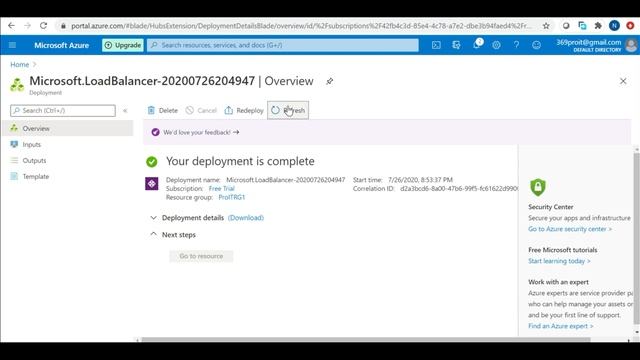Open Azure notifications bell

pyautogui.click(x=477, y=44)
